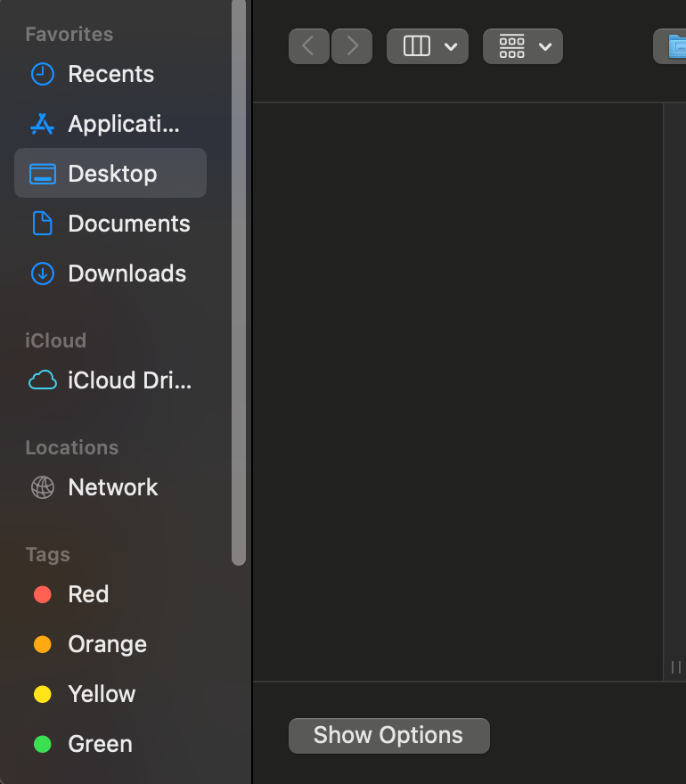
Task: Expand the item grouping dropdown
Action: (x=523, y=46)
